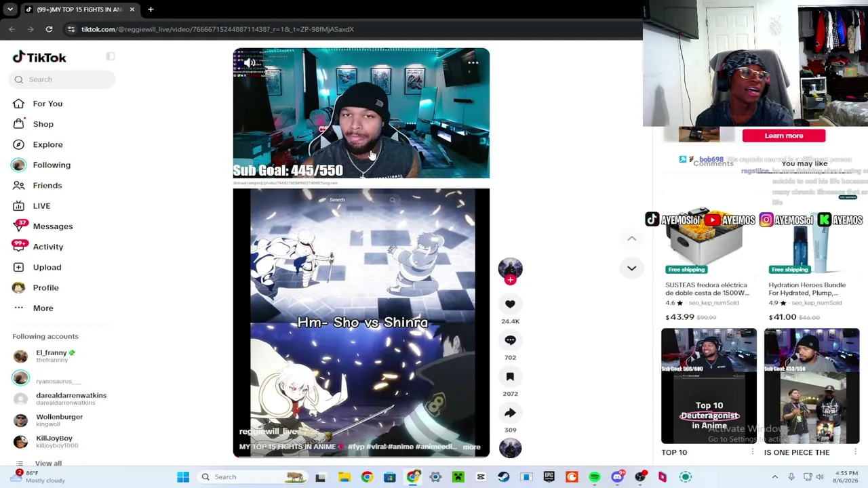Open the comments bubble icon
Image resolution: width=868 pixels, height=488 pixels.
510,340
